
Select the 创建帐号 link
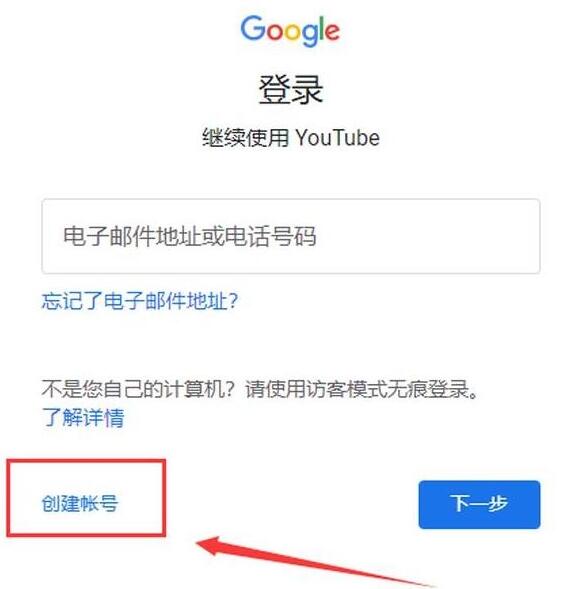point(80,503)
